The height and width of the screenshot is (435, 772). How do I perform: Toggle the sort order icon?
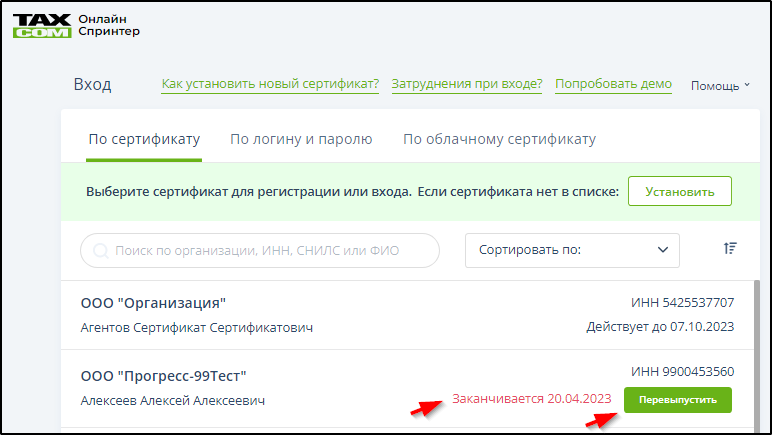[x=729, y=249]
